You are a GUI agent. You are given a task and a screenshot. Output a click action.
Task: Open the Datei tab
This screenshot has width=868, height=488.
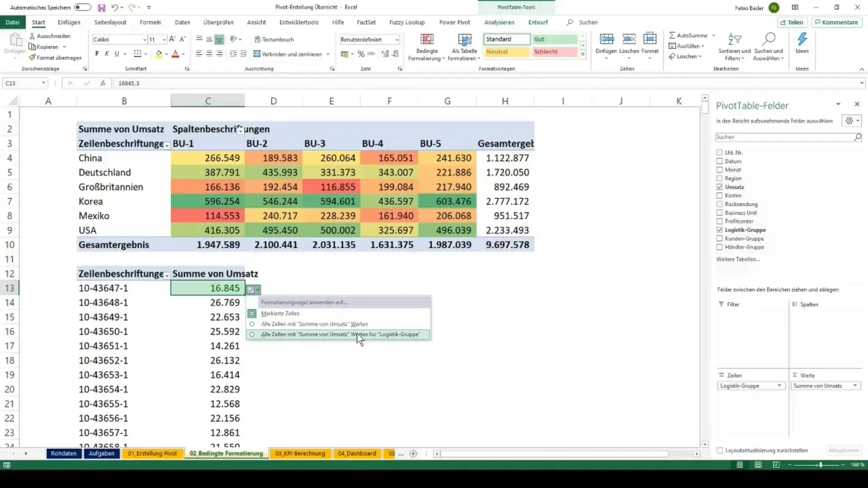pos(13,22)
